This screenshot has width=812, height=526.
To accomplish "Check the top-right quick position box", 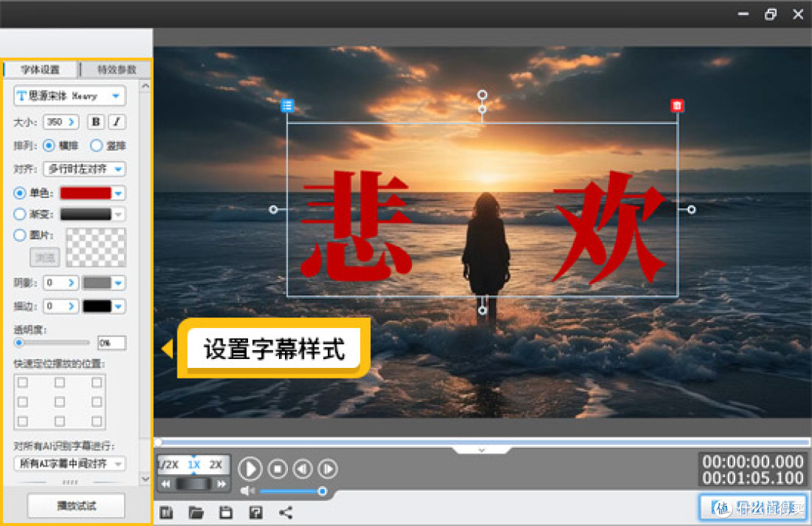I will (96, 382).
